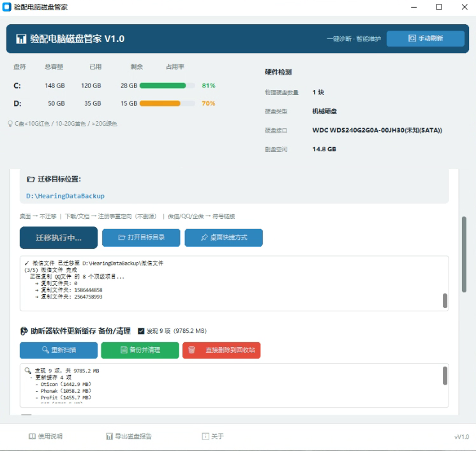Maximize the 验配电脑磁盘管家 window
This screenshot has height=451, width=476.
[439, 7]
